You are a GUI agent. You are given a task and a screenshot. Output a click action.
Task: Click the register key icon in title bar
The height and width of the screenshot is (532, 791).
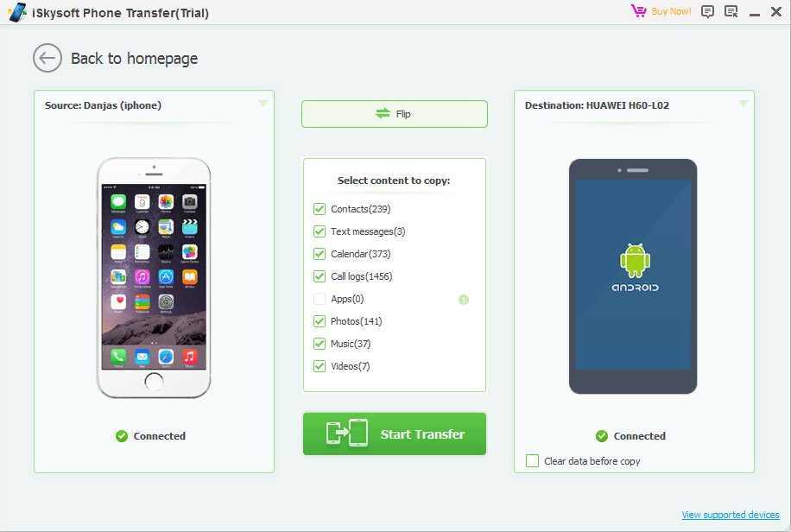(x=731, y=11)
